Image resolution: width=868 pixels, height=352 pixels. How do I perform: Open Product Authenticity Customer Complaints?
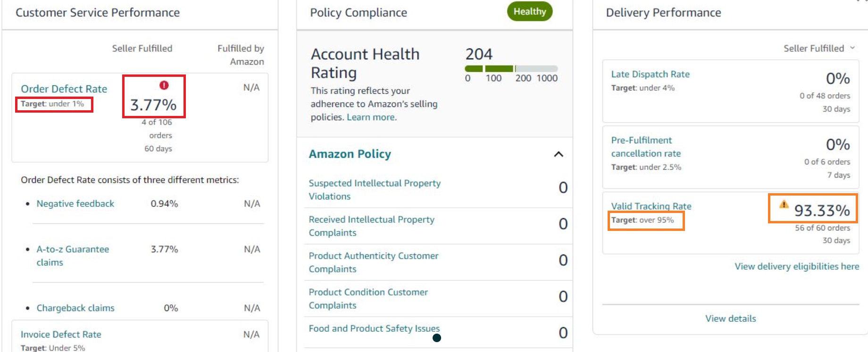click(374, 262)
